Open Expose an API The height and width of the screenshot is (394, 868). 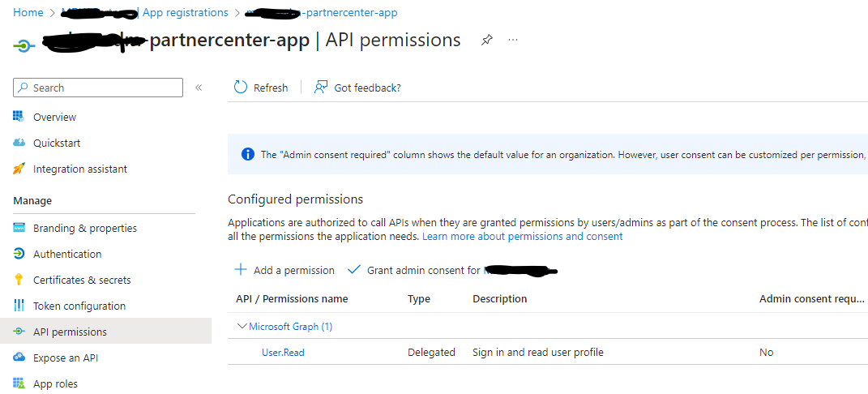[66, 358]
